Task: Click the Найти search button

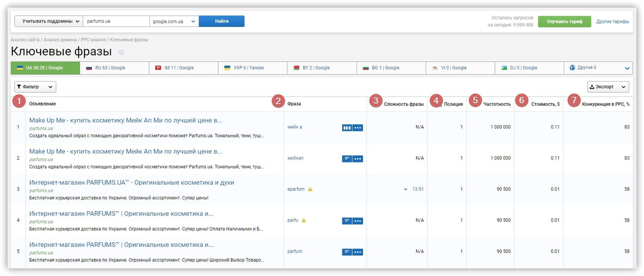Action: click(x=222, y=21)
